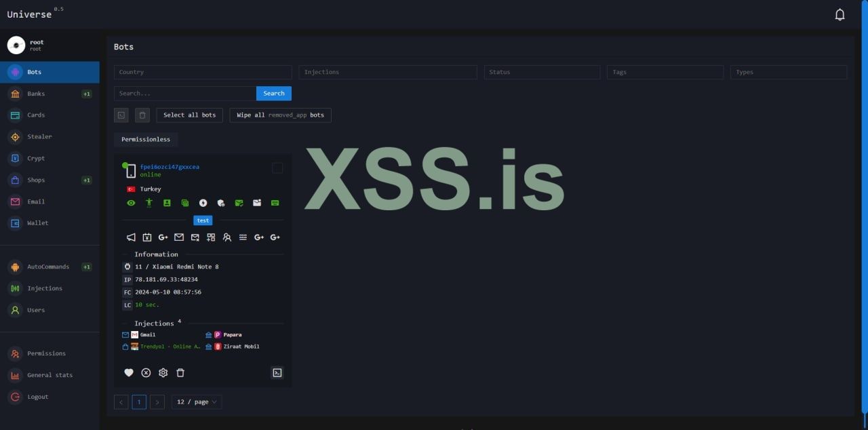Toggle the green accessibility figure icon
Image resolution: width=868 pixels, height=430 pixels.
149,203
